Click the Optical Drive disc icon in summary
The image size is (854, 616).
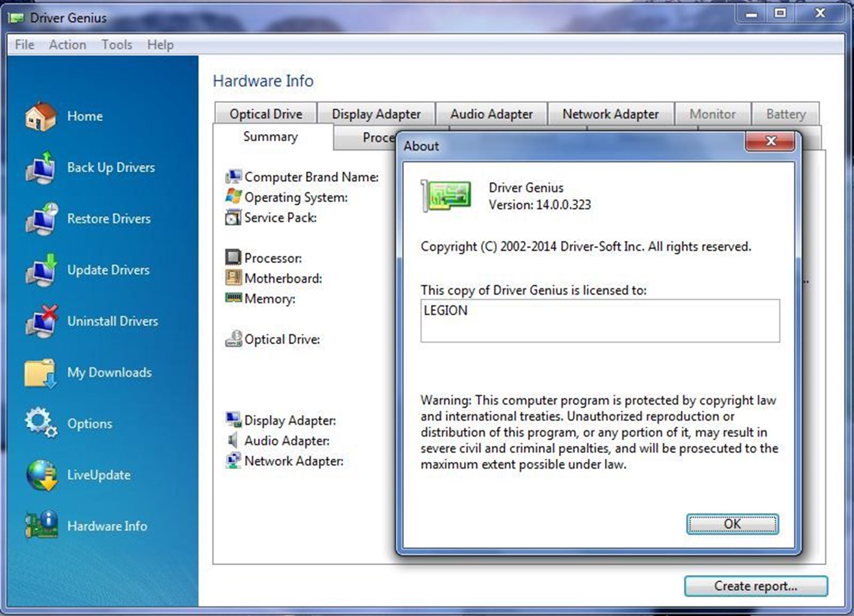(233, 339)
